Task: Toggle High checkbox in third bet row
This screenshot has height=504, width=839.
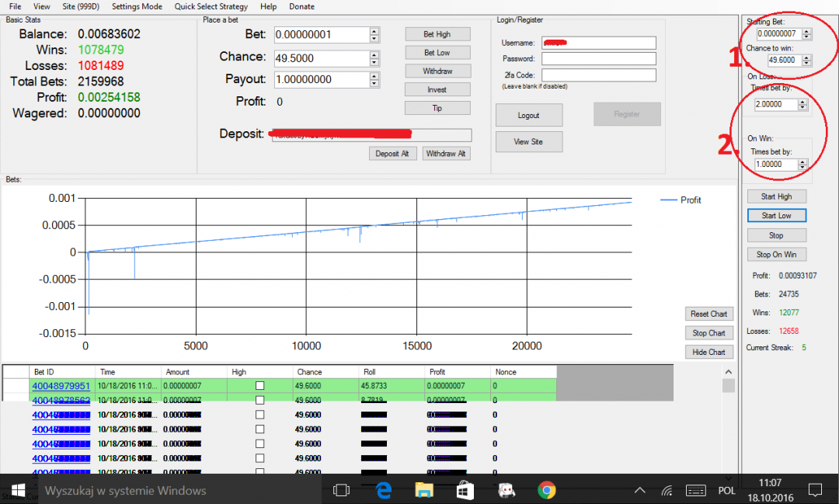Action: 259,415
